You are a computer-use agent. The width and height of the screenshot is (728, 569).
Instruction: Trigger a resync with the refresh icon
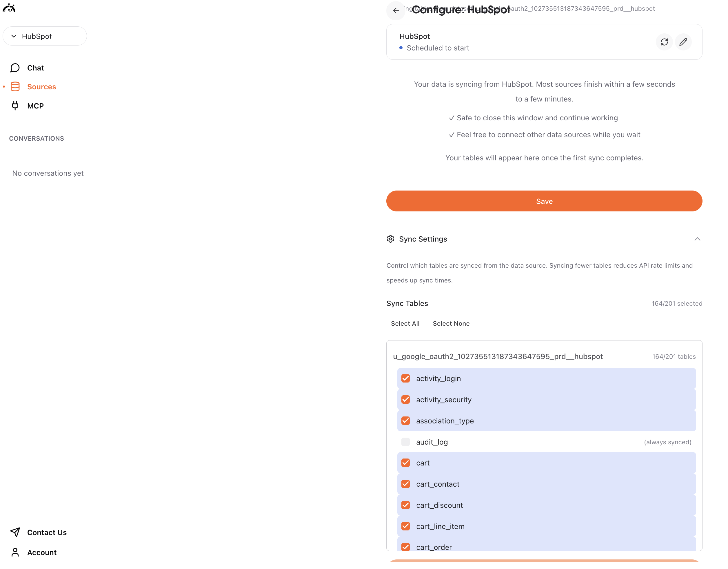[x=664, y=42]
